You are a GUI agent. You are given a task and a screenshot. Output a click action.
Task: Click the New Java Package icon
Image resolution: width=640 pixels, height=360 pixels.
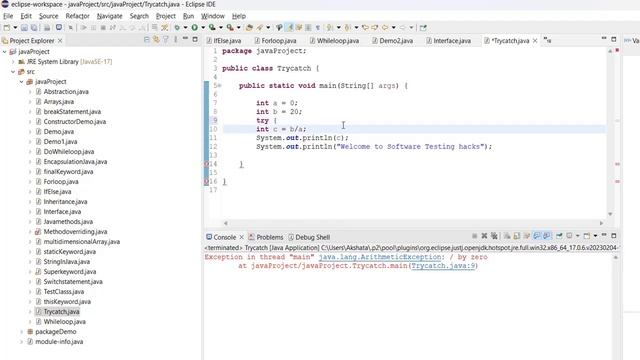(249, 27)
